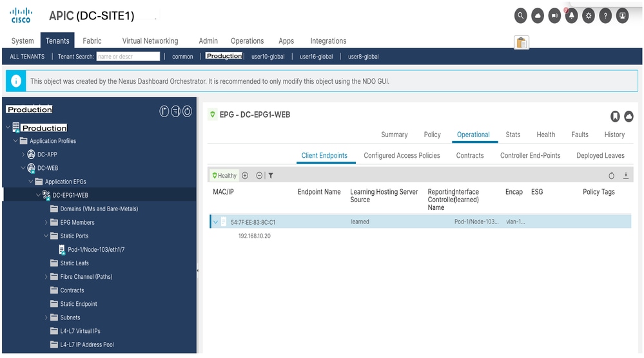The width and height of the screenshot is (644, 358).
Task: Click IP address 192.168.10.20
Action: click(x=254, y=236)
